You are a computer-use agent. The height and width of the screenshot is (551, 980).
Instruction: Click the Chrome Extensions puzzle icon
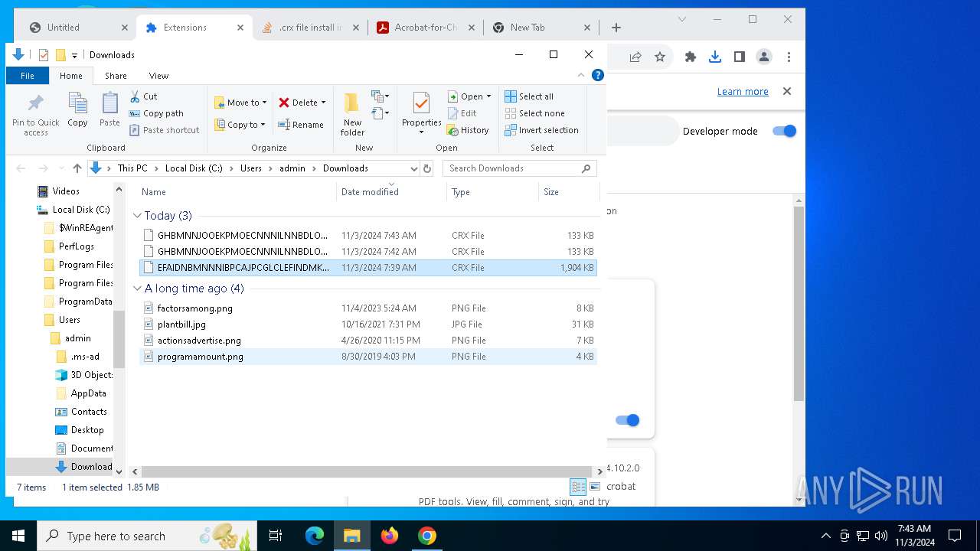tap(691, 57)
